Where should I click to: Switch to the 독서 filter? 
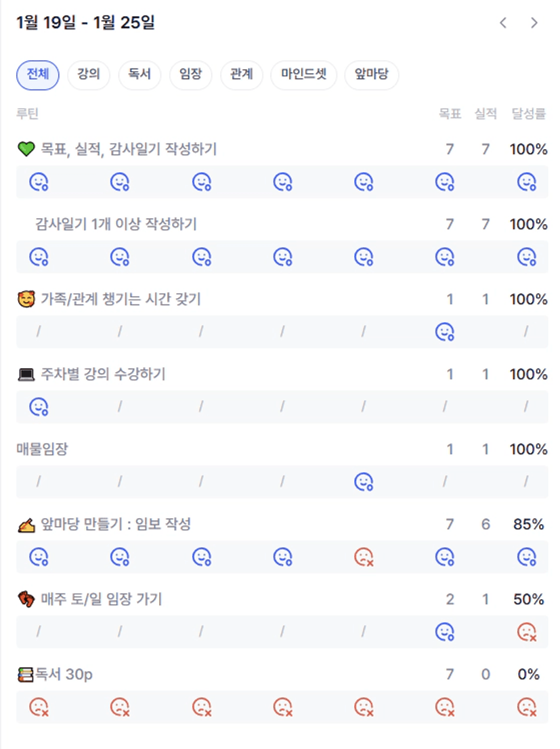point(139,74)
